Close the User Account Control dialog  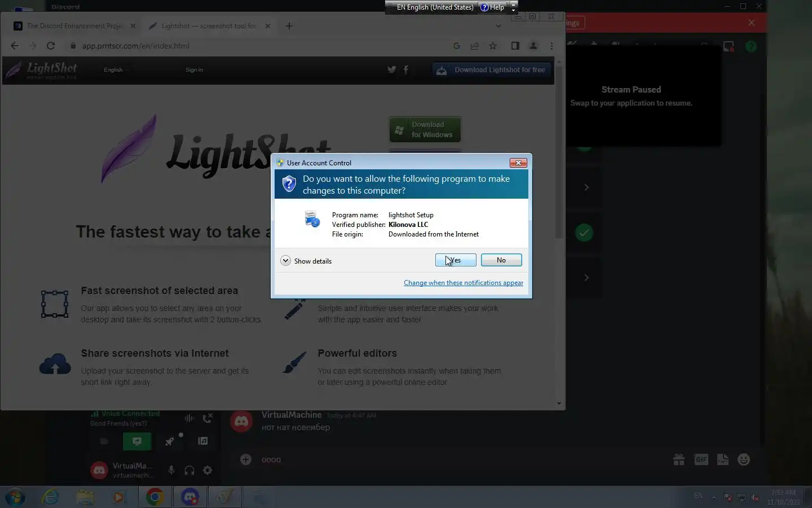(518, 163)
